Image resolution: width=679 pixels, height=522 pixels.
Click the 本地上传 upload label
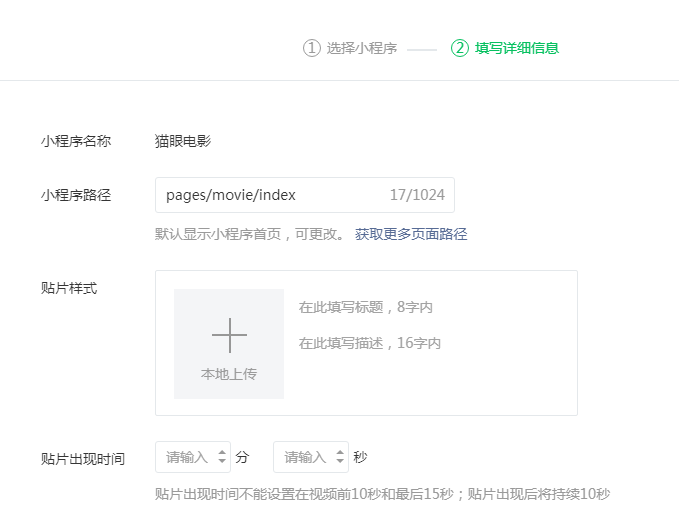pos(229,374)
